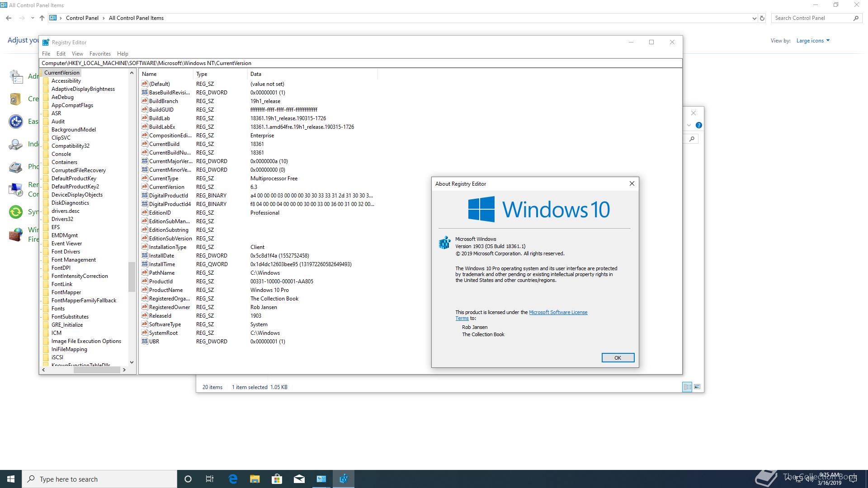The width and height of the screenshot is (868, 488).
Task: Open Registry Editor File menu
Action: (46, 53)
